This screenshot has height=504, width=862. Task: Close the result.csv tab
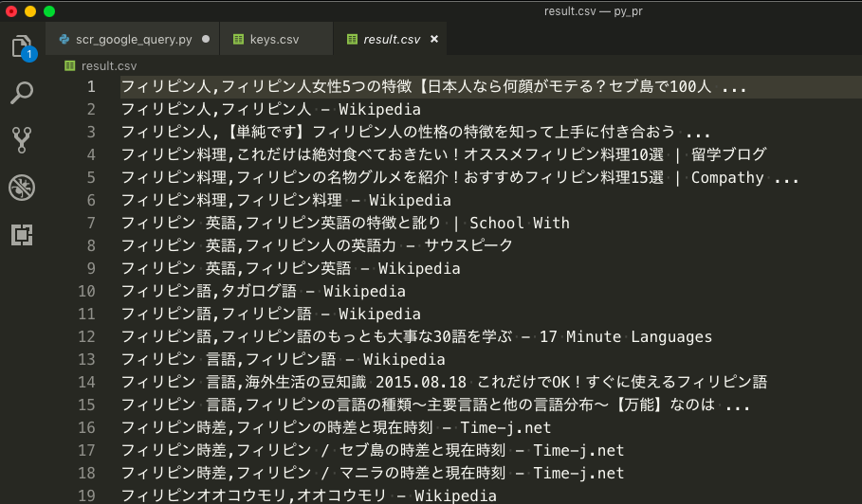(x=434, y=39)
